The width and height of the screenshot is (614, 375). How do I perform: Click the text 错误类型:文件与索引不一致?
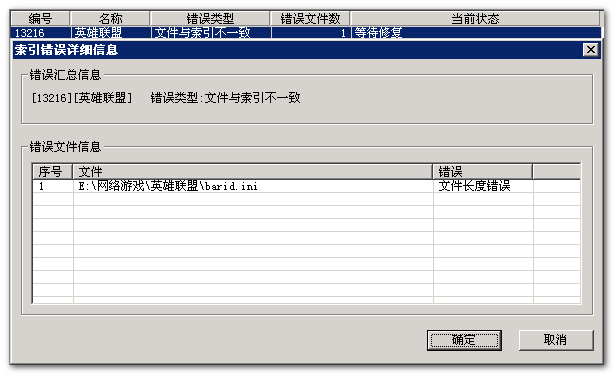(226, 98)
